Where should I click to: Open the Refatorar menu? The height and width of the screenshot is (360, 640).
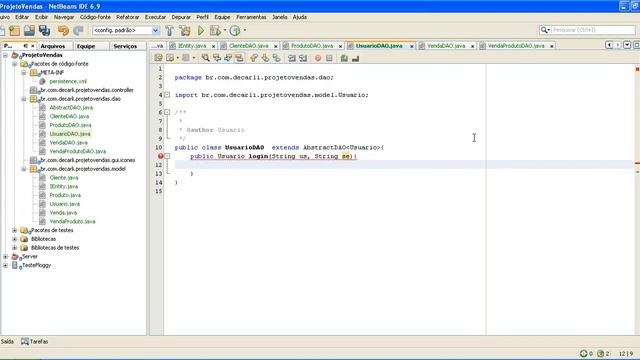[x=128, y=17]
